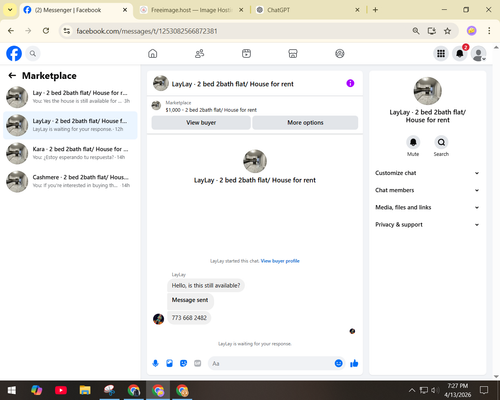This screenshot has width=500, height=400.
Task: Open the Facebook menu grid icon
Action: (x=441, y=53)
